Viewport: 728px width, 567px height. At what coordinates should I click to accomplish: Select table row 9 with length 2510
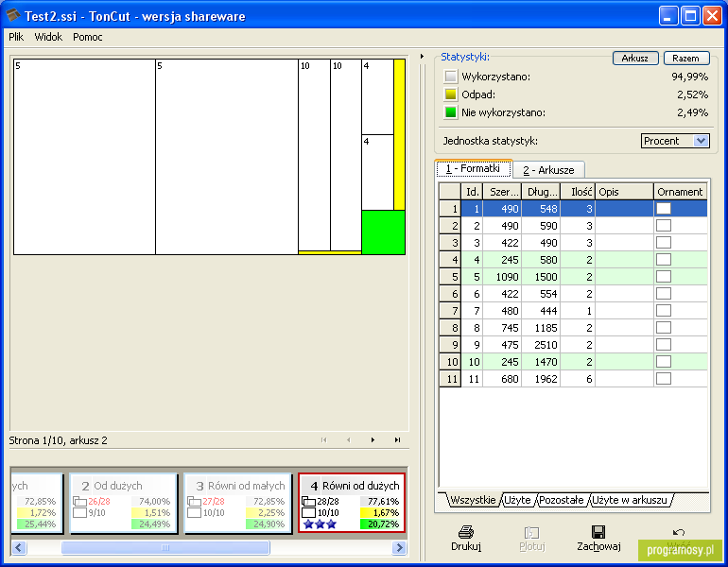click(x=573, y=345)
